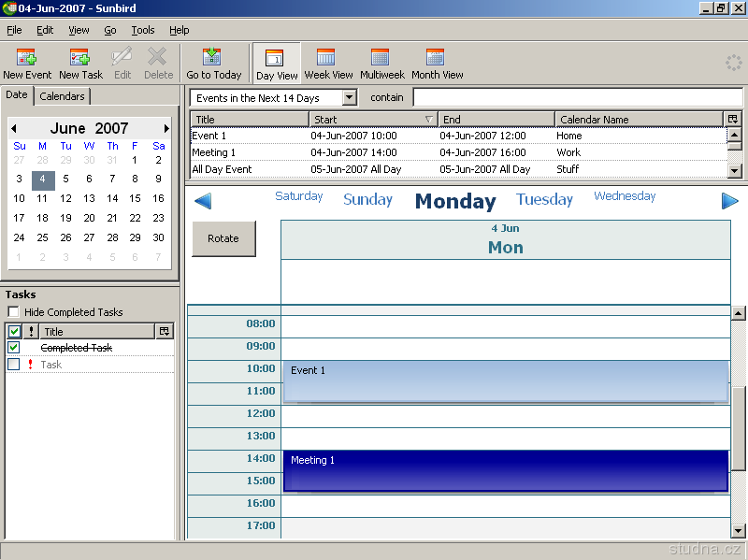Go to previous day with left blue arrow
Screen dimensions: 748x560
(203, 201)
